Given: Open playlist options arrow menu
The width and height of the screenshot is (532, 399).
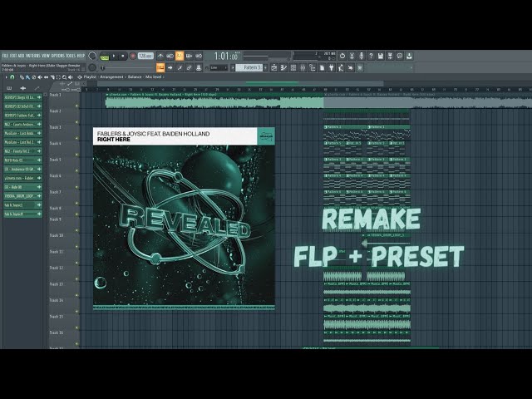Looking at the screenshot, I should click(6, 77).
